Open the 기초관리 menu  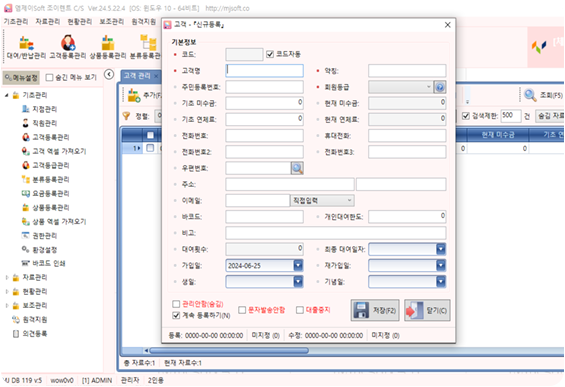(x=16, y=22)
